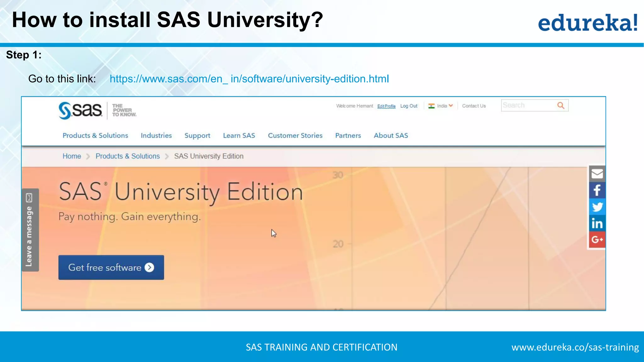Open the Support menu
This screenshot has width=644, height=362.
coord(197,136)
